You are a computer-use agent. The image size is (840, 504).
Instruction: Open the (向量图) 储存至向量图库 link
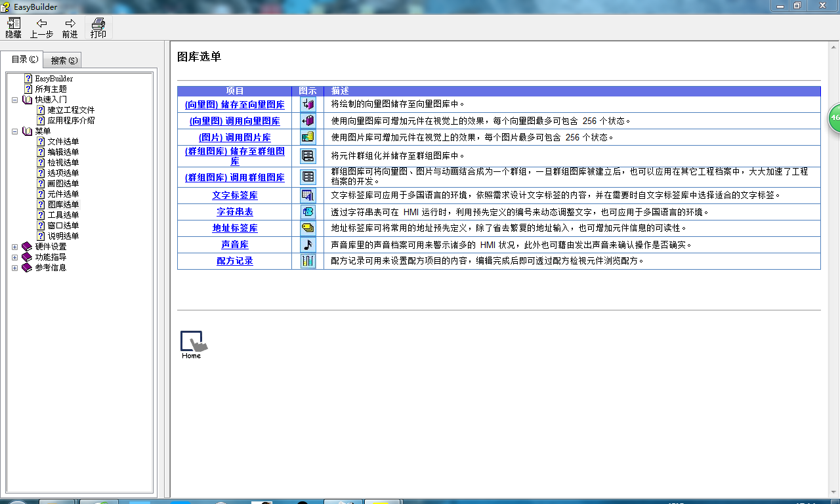tap(234, 104)
